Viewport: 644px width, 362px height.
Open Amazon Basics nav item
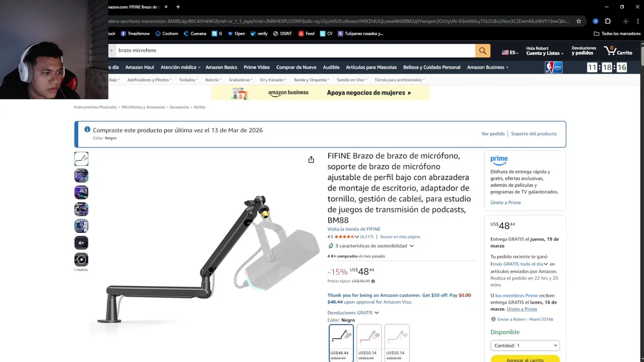[x=221, y=67]
